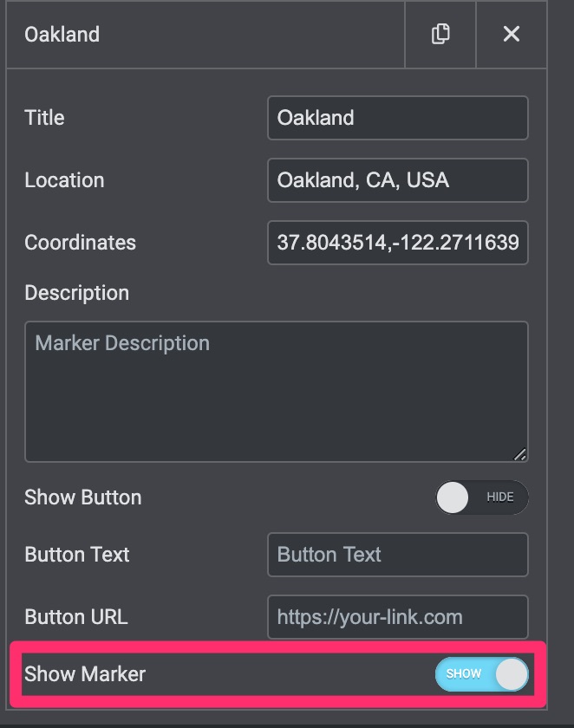The image size is (574, 728).
Task: Click the resize handle of the description box
Action: tap(519, 453)
